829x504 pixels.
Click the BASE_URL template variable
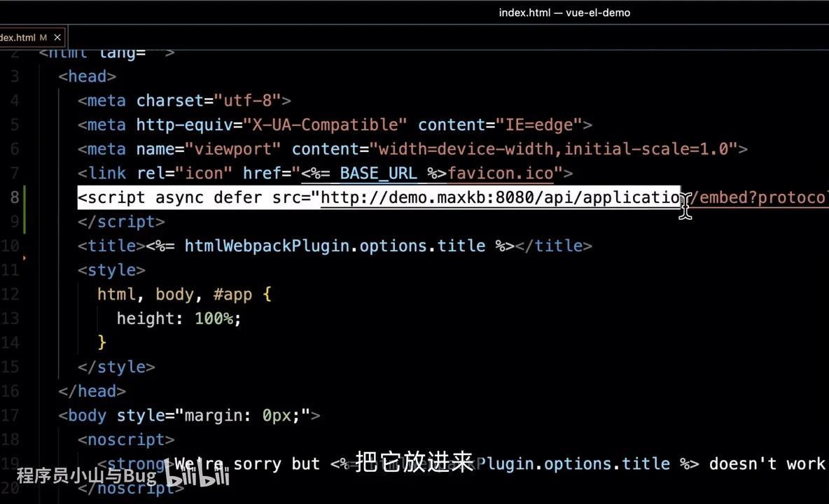coord(378,174)
